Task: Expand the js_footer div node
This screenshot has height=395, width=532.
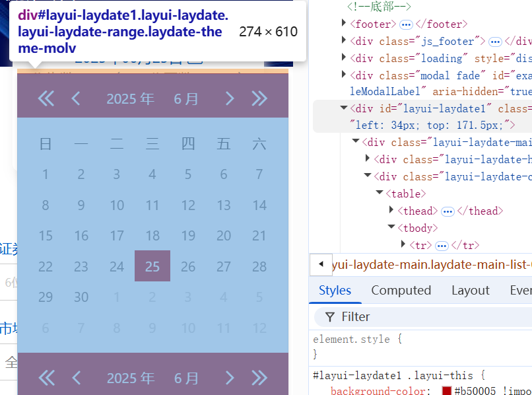Action: coord(344,40)
